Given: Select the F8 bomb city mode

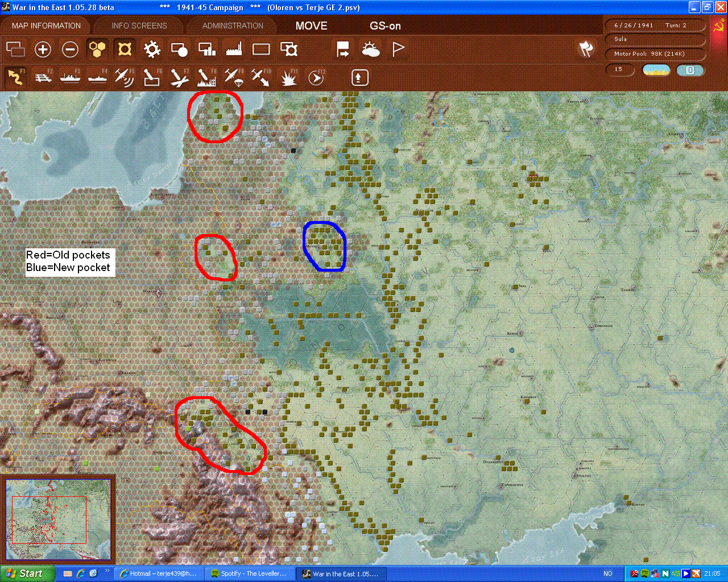Looking at the screenshot, I should [x=206, y=77].
